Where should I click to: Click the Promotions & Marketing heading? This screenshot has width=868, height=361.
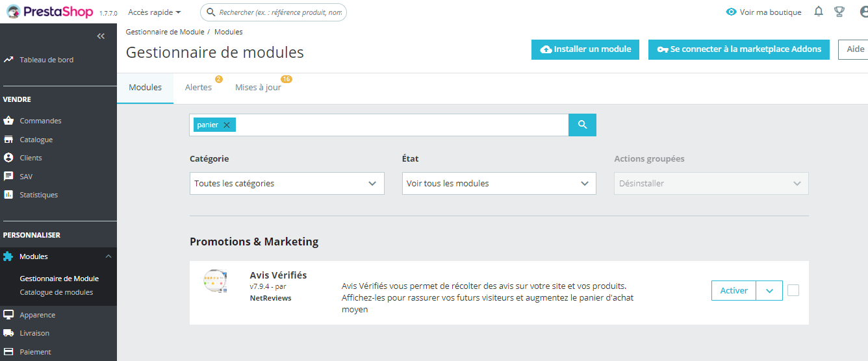point(254,242)
